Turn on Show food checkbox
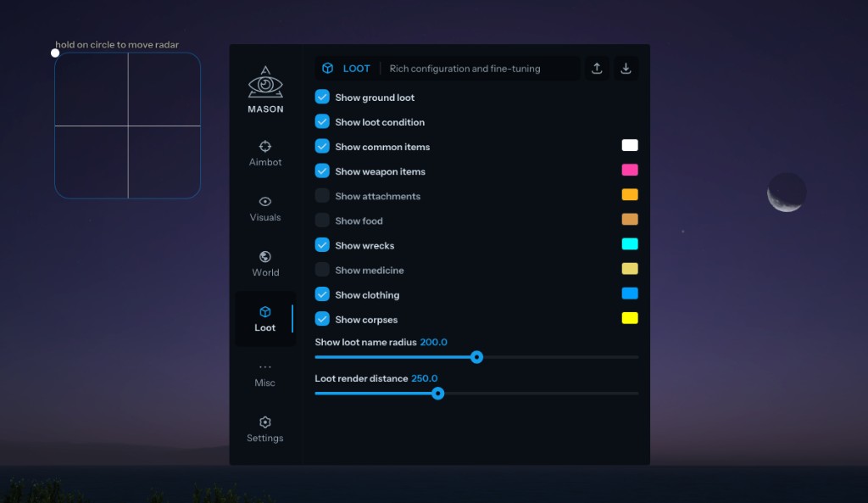The image size is (868, 503). (322, 221)
